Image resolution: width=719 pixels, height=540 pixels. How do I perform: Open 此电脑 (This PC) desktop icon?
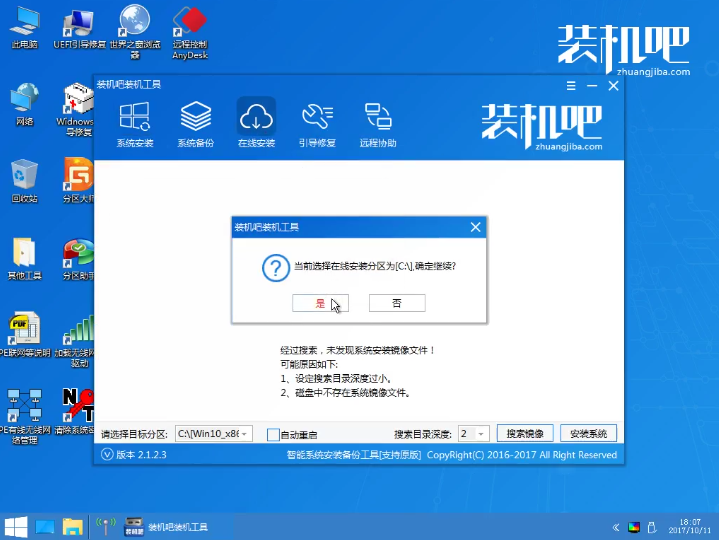point(24,31)
